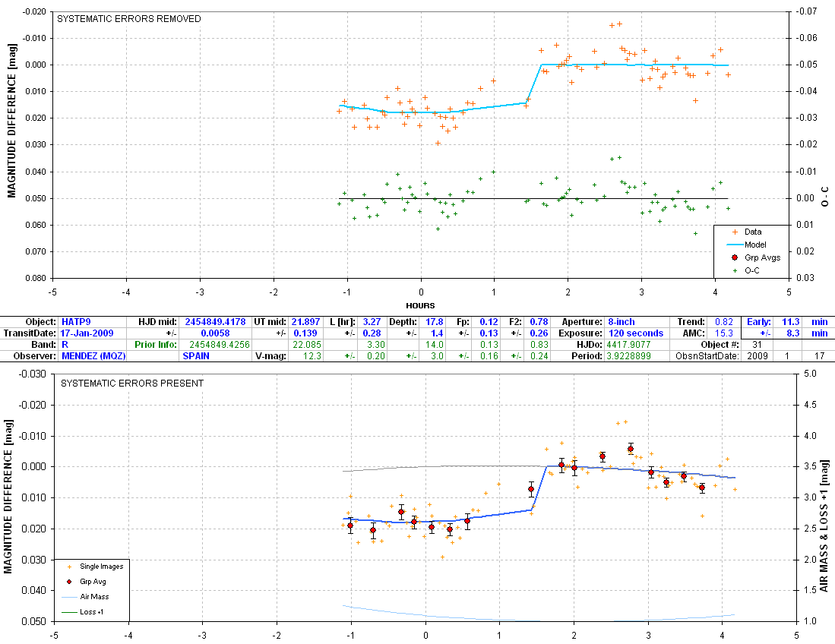Select the Trend value 0.82

click(x=724, y=321)
